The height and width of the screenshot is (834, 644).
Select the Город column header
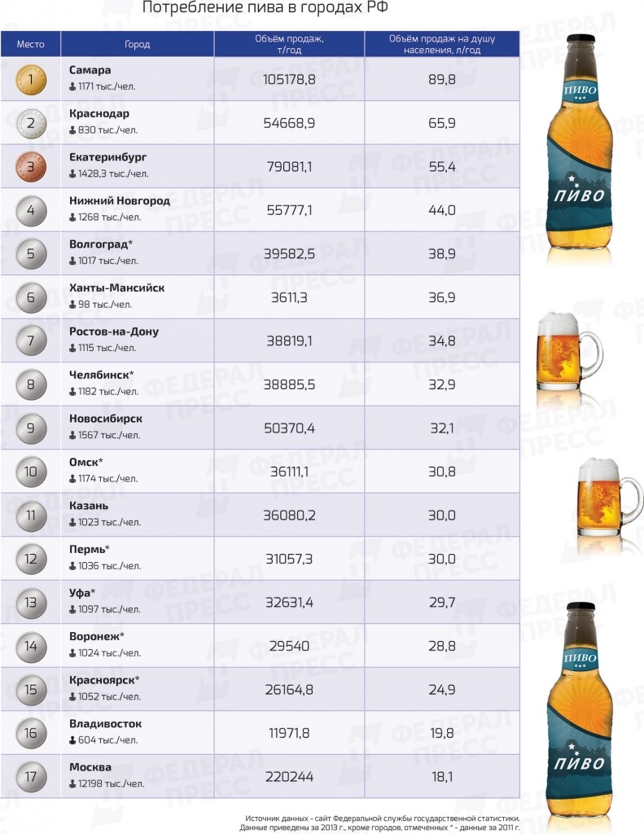[x=138, y=44]
